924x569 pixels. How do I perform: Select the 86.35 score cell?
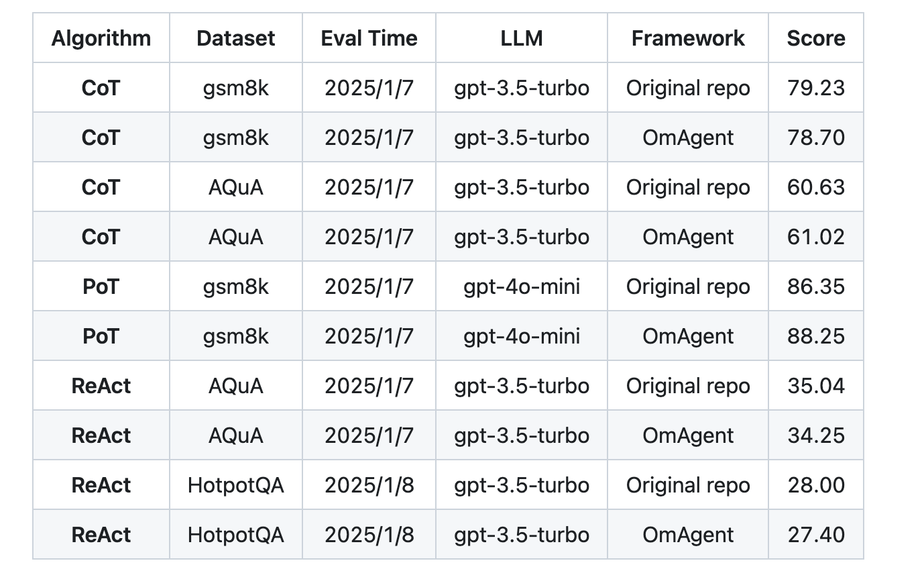[816, 287]
